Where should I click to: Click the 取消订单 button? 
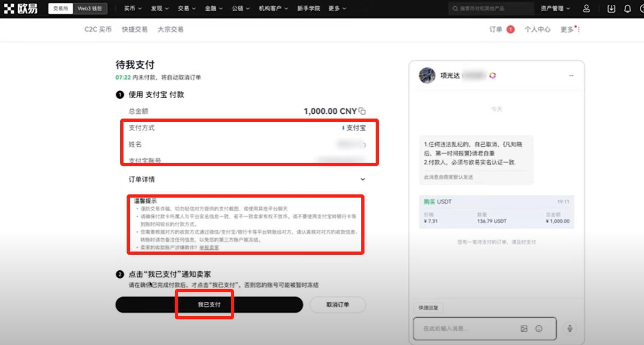tap(338, 304)
